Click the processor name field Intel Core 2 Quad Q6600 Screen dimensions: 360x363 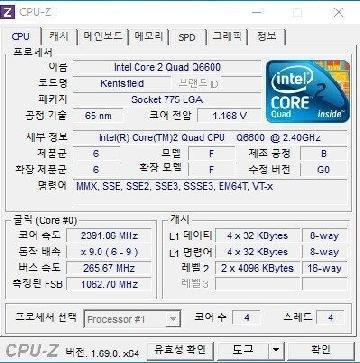point(167,67)
